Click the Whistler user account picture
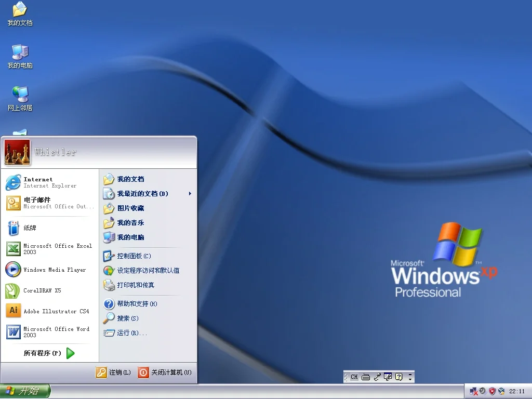532x399 pixels. (17, 152)
